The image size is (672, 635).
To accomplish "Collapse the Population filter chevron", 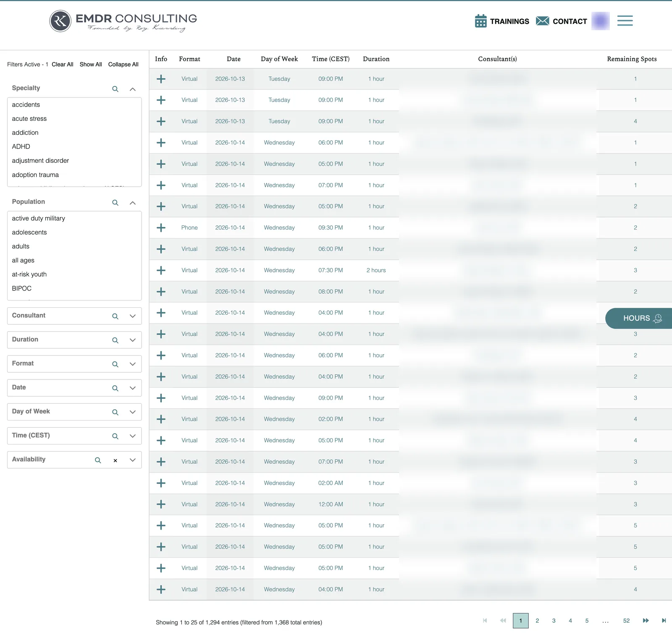I will [133, 203].
